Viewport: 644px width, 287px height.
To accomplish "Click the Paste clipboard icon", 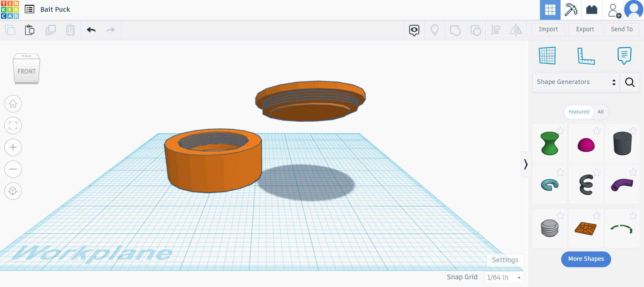I will [30, 30].
